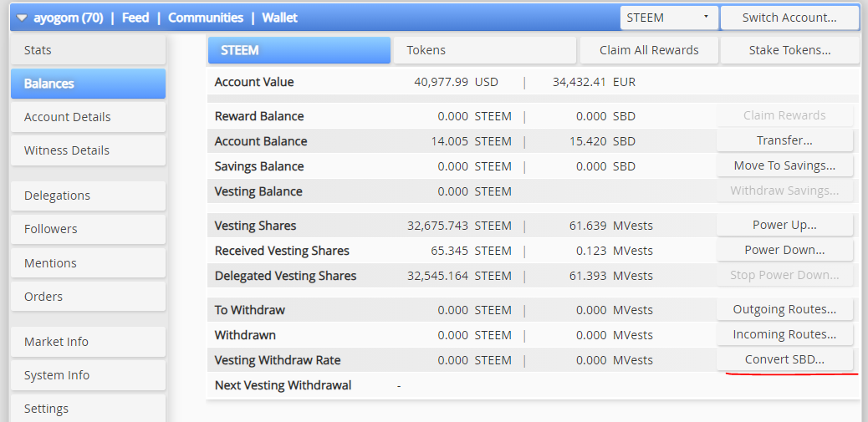Click the Reward Balance row label

(x=259, y=117)
